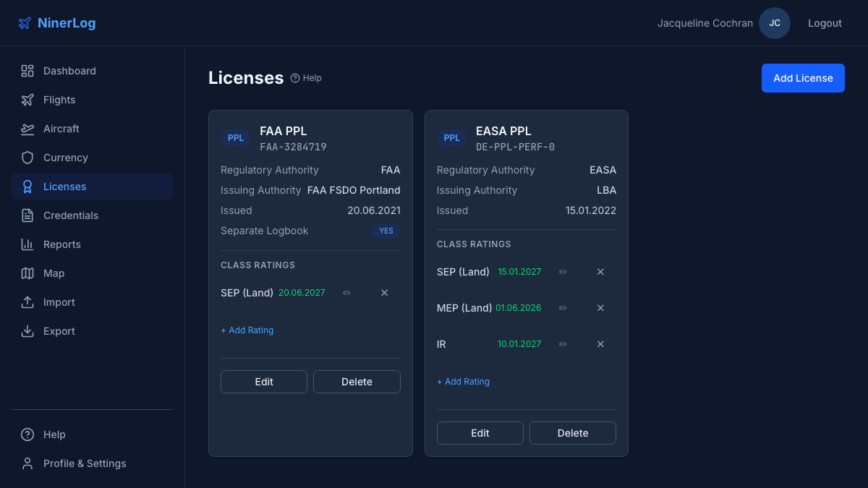Image resolution: width=868 pixels, height=488 pixels.
Task: Delete the EASA PPL license
Action: coord(573,433)
